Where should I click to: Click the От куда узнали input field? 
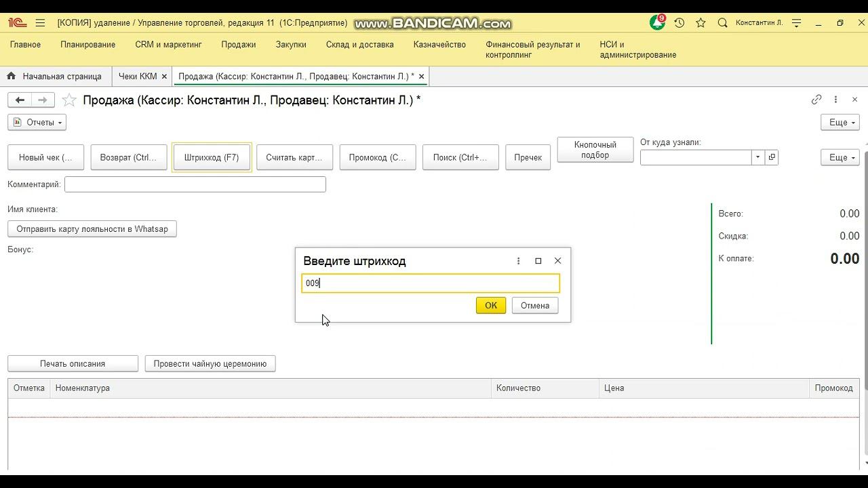(696, 157)
